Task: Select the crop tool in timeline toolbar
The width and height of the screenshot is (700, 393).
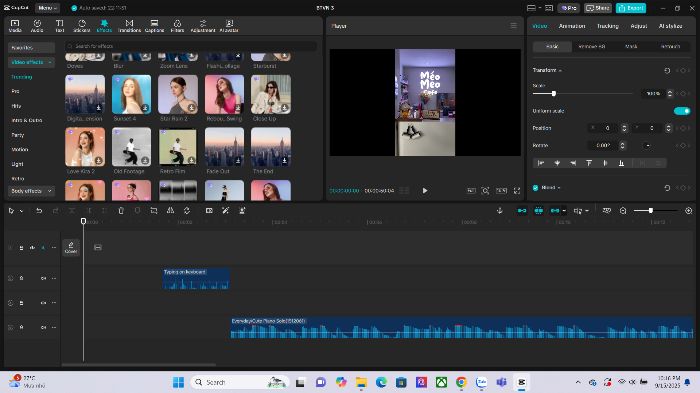Action: click(x=154, y=210)
